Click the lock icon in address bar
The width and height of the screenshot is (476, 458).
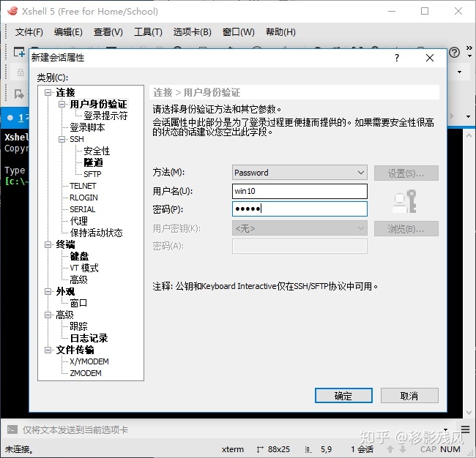21,72
